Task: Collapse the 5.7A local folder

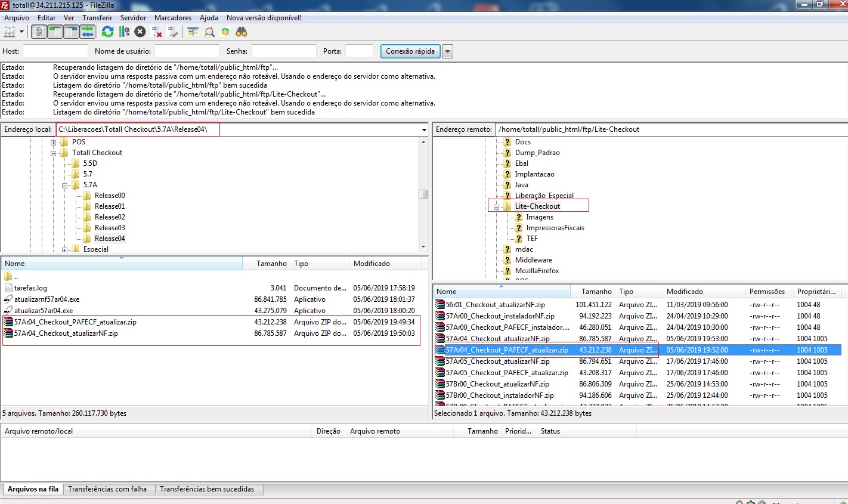Action: (65, 185)
